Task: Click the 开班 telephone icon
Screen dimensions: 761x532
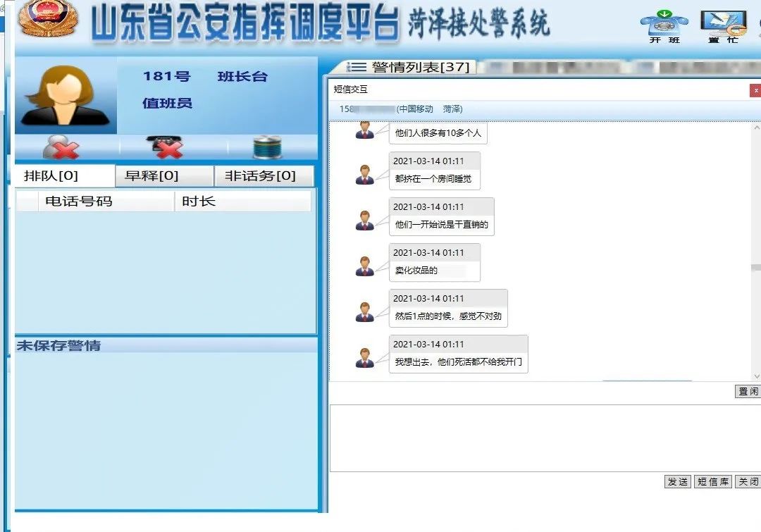Action: (x=664, y=23)
